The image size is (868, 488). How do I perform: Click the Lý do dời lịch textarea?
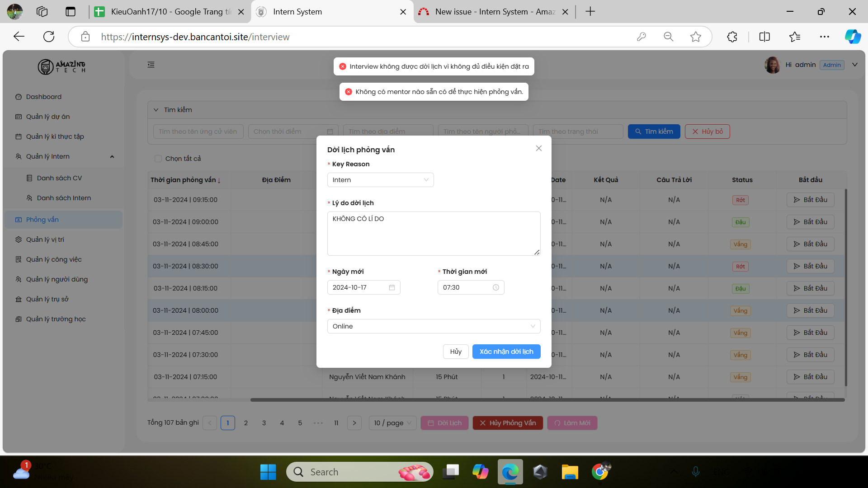tap(433, 233)
